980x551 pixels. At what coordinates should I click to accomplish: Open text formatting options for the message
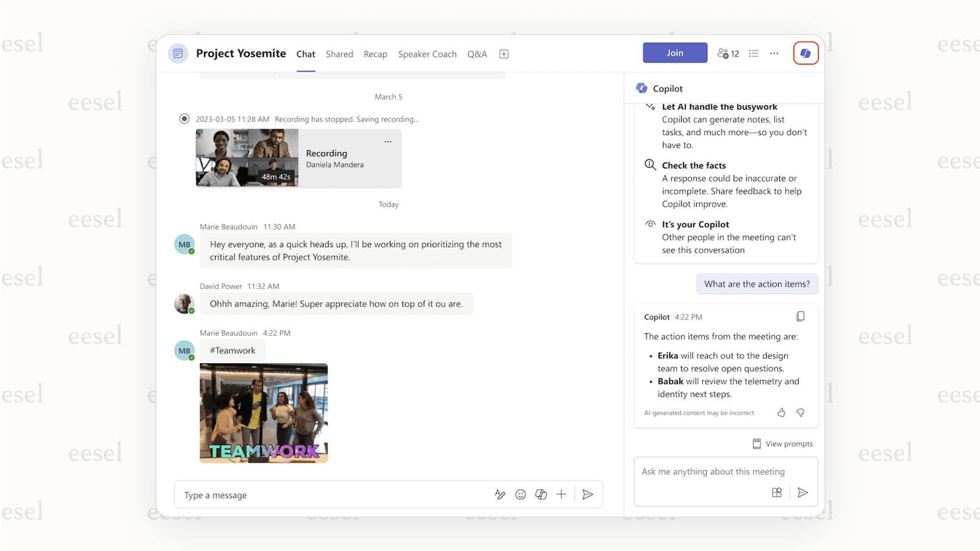coord(500,494)
